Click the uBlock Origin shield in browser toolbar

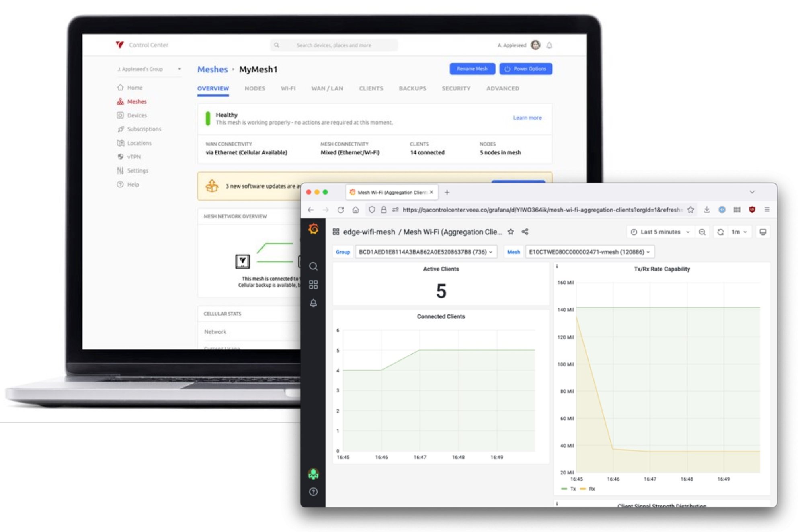coord(752,210)
